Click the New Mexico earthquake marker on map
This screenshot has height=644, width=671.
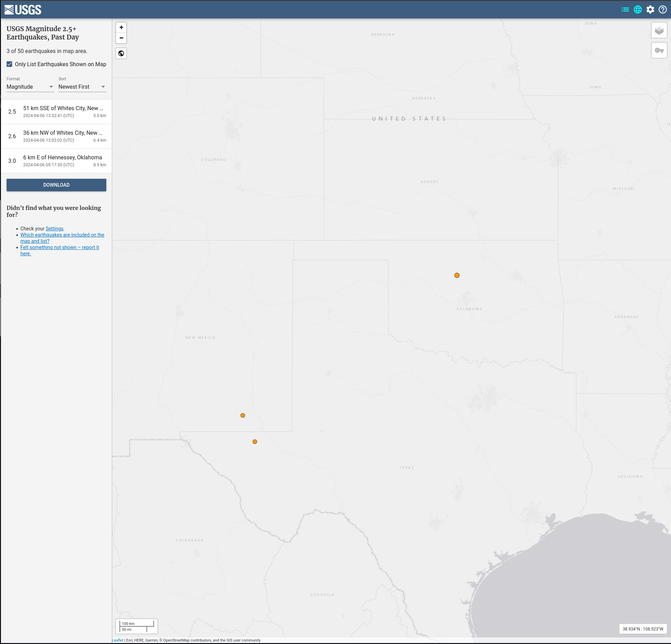(x=243, y=415)
